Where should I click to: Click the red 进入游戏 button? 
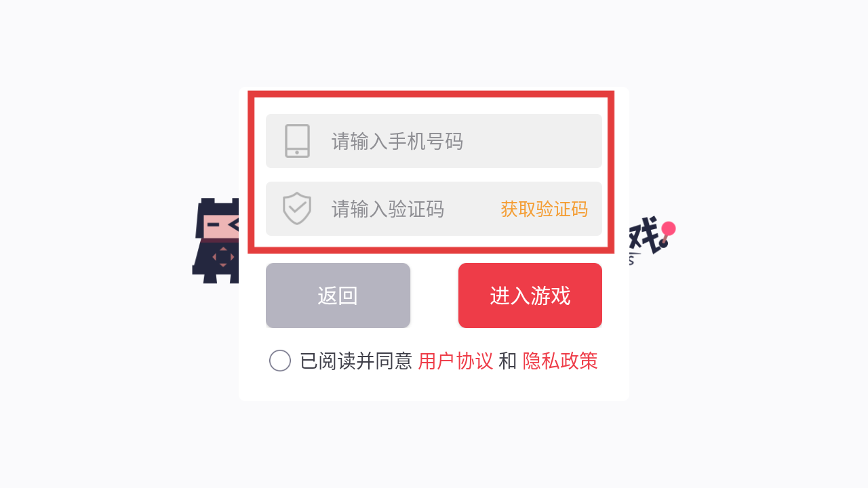(530, 296)
